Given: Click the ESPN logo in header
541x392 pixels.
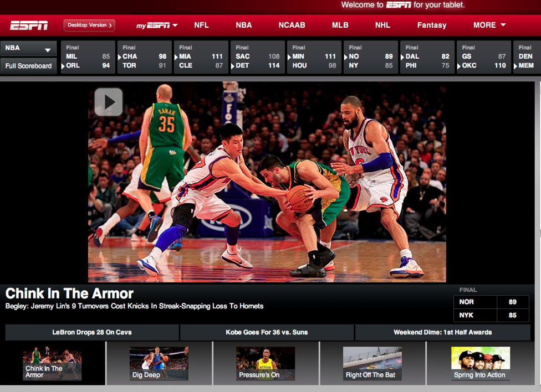Looking at the screenshot, I should (x=29, y=25).
